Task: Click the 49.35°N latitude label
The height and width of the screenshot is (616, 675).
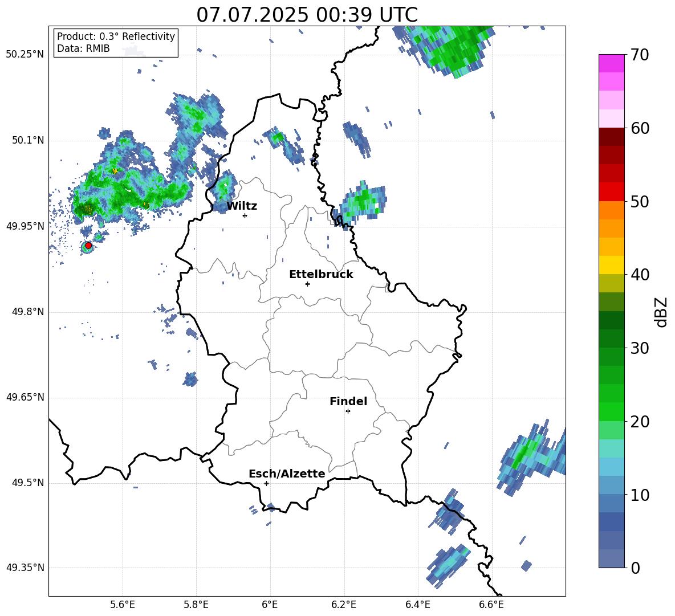Action: click(x=25, y=568)
